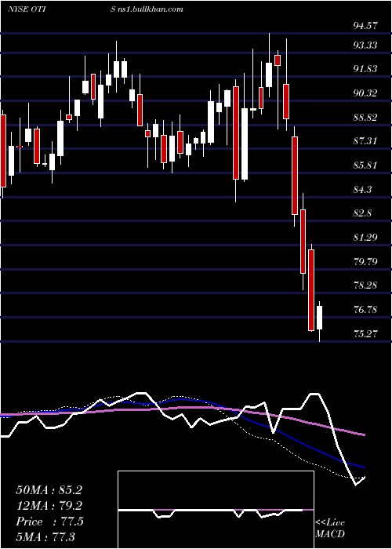Click the 94.57 price axis label
This screenshot has width=392, height=549.
(366, 26)
